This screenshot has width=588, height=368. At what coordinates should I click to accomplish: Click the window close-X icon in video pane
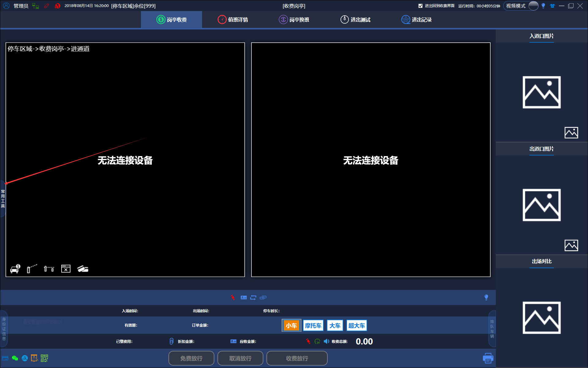click(66, 269)
